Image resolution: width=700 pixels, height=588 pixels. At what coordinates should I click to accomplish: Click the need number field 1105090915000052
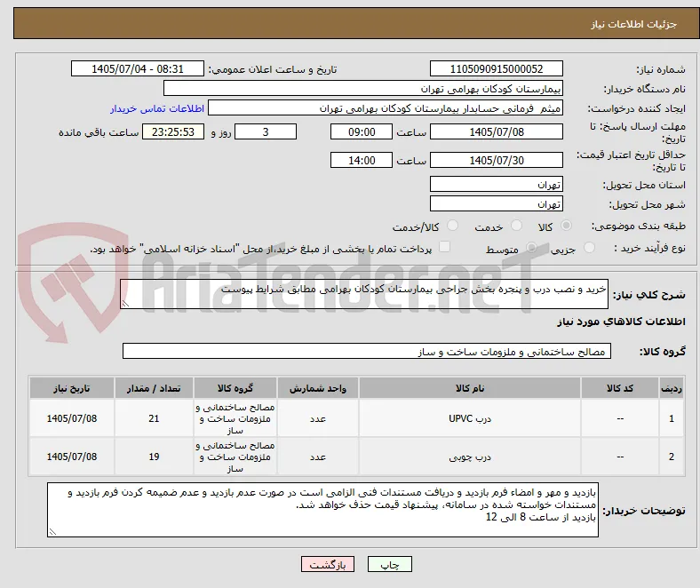pos(497,68)
